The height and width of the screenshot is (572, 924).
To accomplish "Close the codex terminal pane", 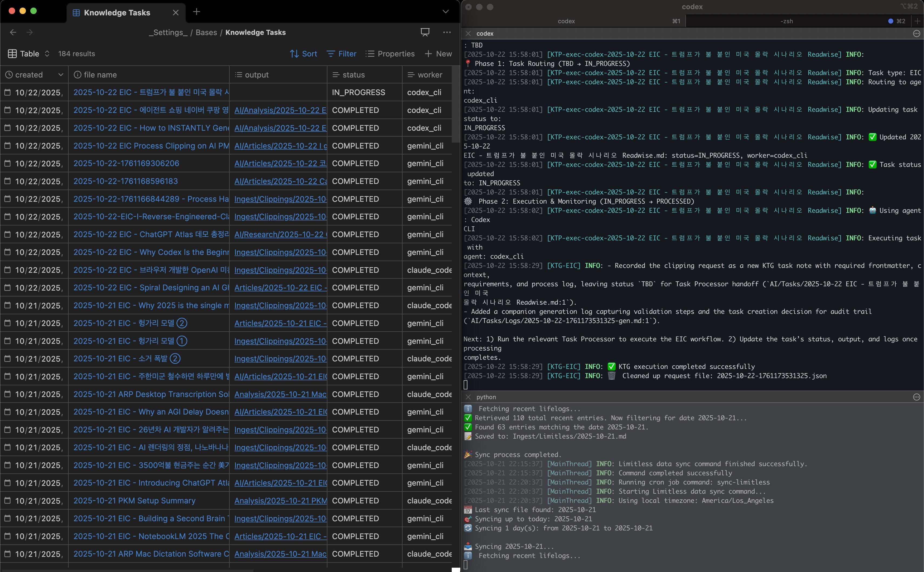I will click(468, 33).
